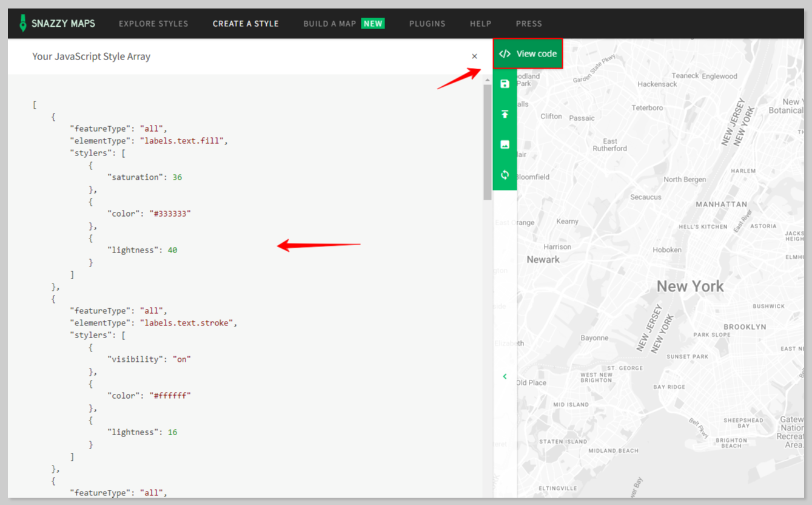This screenshot has width=812, height=505.
Task: Click the Snazzy Maps logo
Action: point(57,24)
